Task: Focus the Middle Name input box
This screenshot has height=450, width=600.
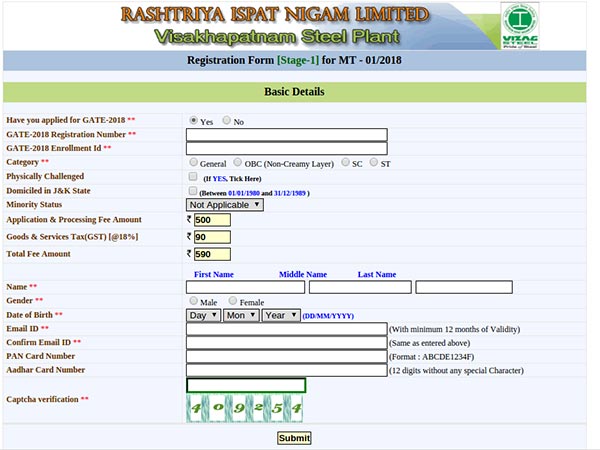Action: pos(360,287)
